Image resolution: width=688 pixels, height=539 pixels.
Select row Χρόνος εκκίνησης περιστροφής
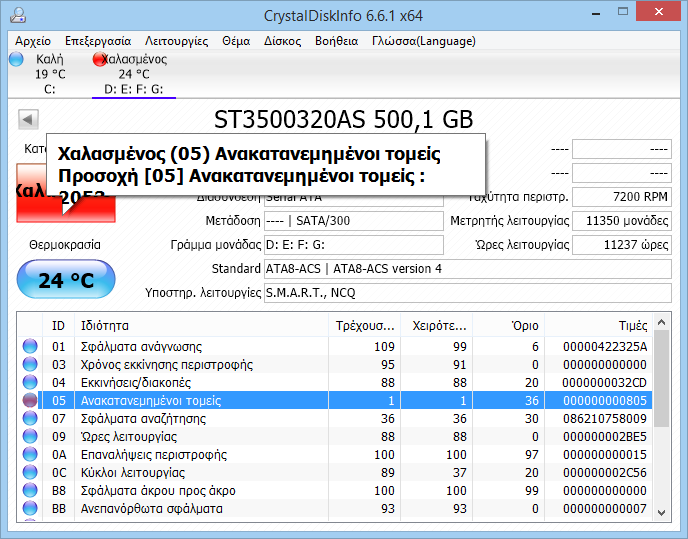[x=335, y=364]
